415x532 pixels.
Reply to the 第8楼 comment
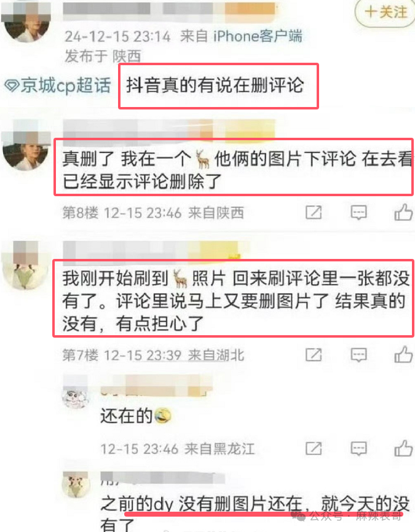click(x=358, y=213)
